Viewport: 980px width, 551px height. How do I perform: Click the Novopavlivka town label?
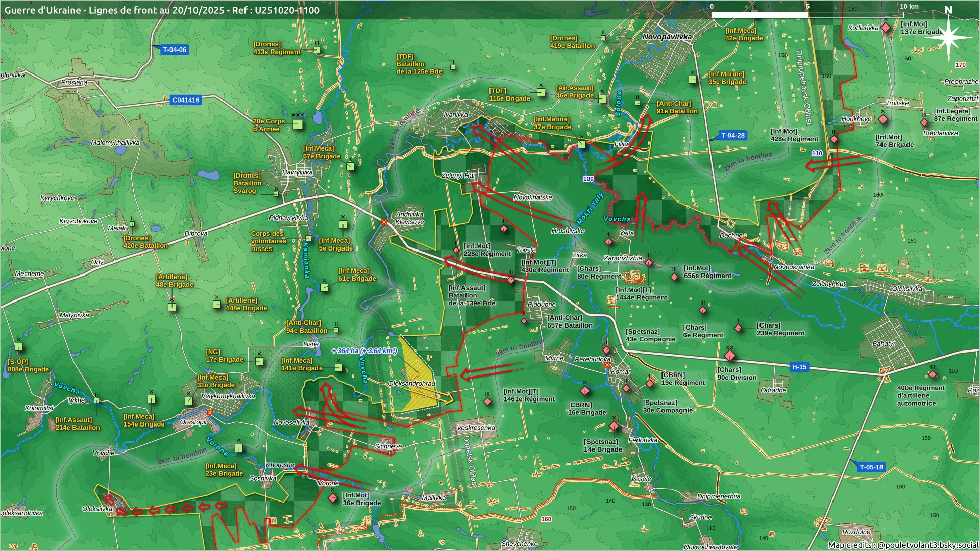(x=667, y=37)
